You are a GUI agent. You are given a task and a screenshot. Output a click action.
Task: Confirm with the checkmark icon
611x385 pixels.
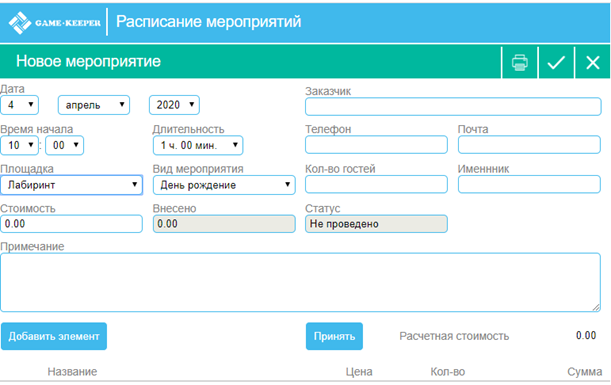click(x=556, y=62)
